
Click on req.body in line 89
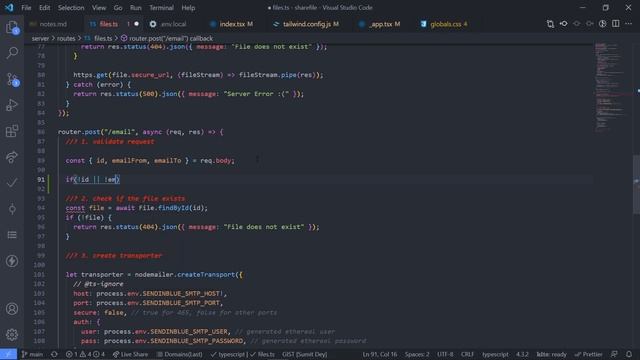217,161
